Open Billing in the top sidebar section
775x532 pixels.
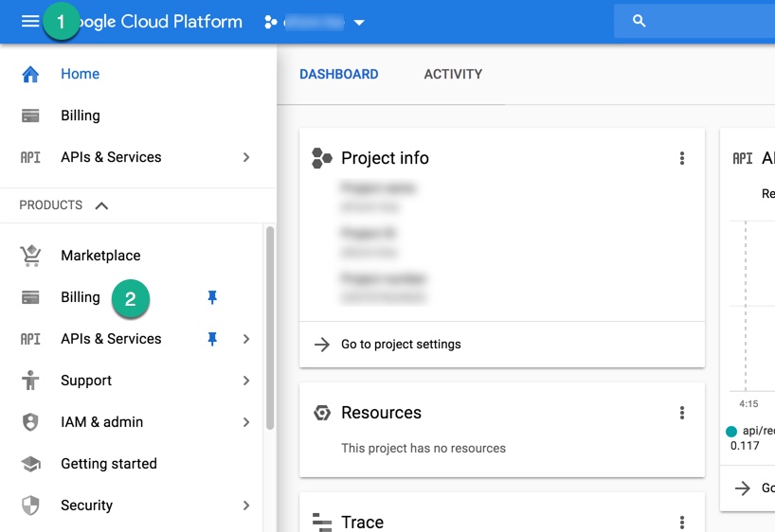[81, 115]
